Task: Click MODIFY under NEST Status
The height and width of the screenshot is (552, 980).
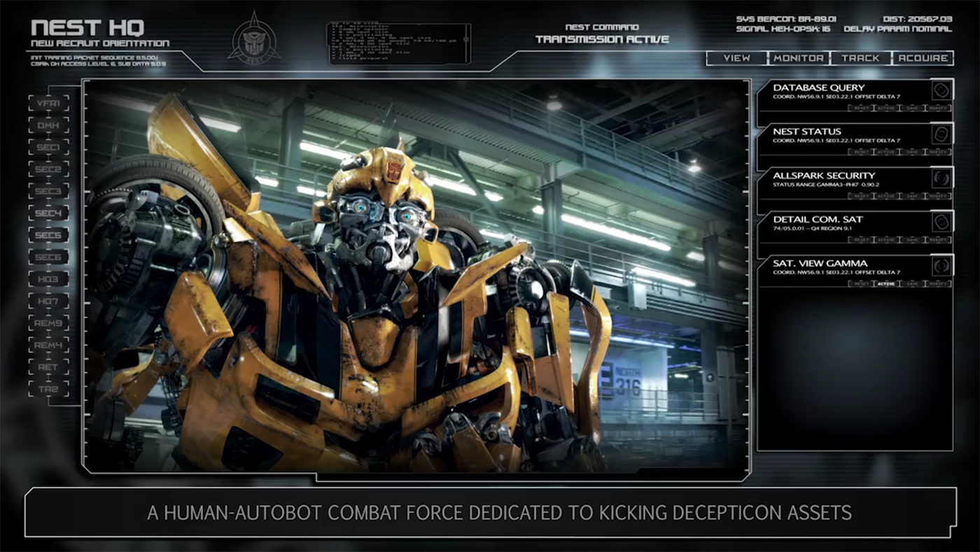Action: click(937, 152)
